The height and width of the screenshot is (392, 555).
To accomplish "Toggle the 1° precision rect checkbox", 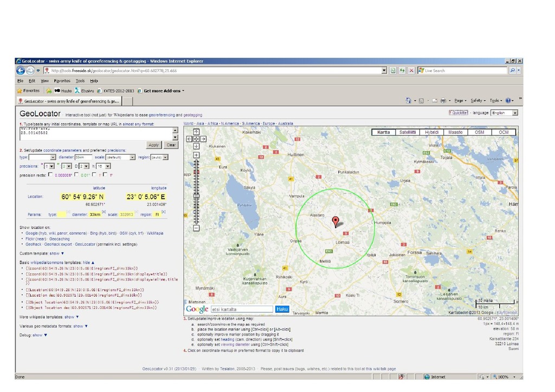I will (x=105, y=174).
